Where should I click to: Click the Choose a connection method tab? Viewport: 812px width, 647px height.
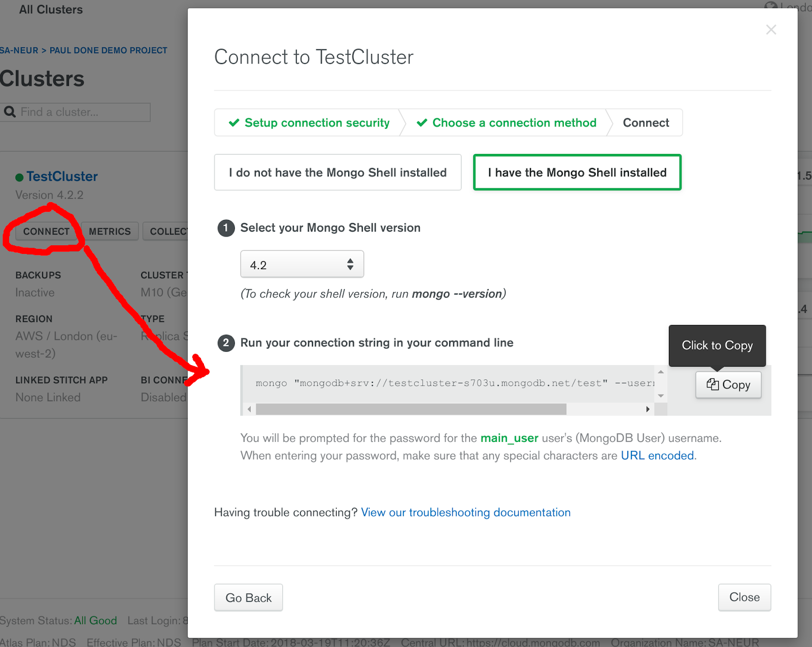pyautogui.click(x=514, y=122)
